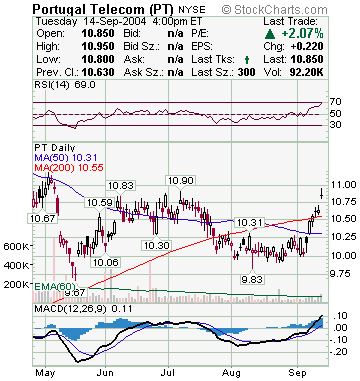Click the Portugal Telecom (PT) title

103,9
